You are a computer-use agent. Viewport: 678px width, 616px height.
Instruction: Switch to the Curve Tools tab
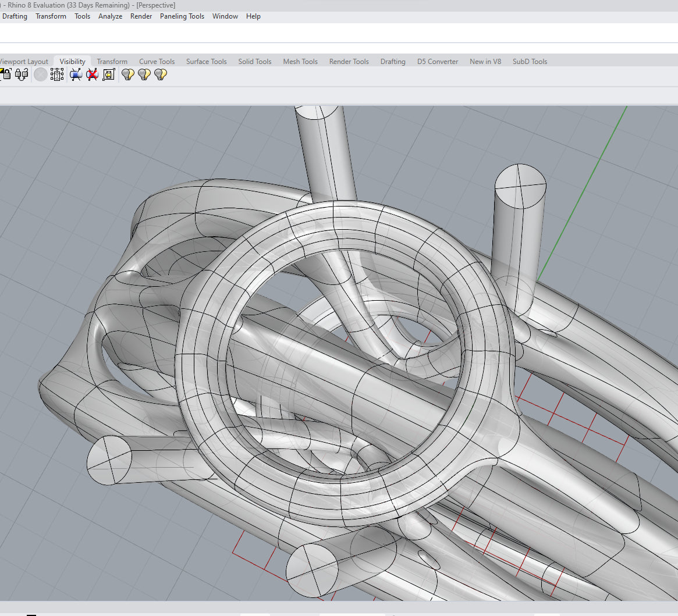(x=157, y=62)
